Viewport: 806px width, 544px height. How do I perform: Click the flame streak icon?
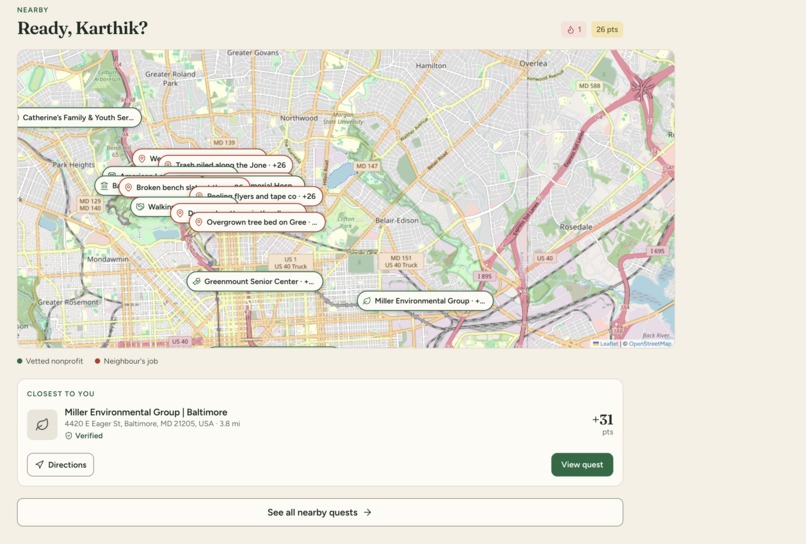570,30
